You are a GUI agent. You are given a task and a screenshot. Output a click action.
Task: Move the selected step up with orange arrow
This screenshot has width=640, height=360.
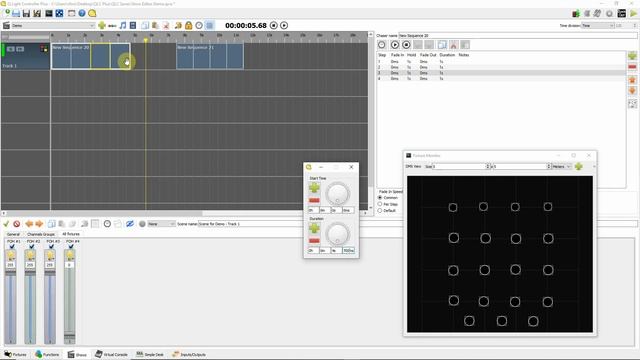(x=632, y=80)
